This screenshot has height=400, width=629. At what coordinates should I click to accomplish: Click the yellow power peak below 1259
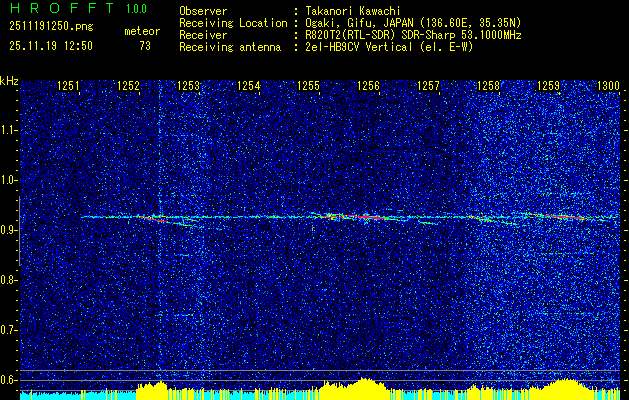(566, 387)
